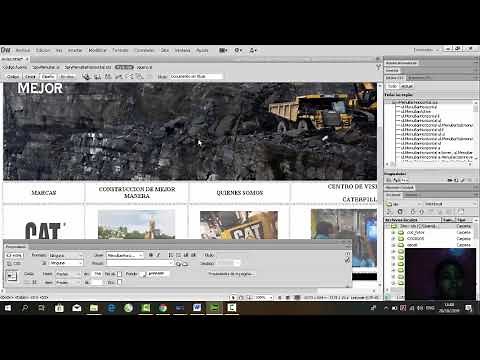Image resolution: width=480 pixels, height=360 pixels.
Task: Select the Todo button in CSS styles panel
Action: 392,86
